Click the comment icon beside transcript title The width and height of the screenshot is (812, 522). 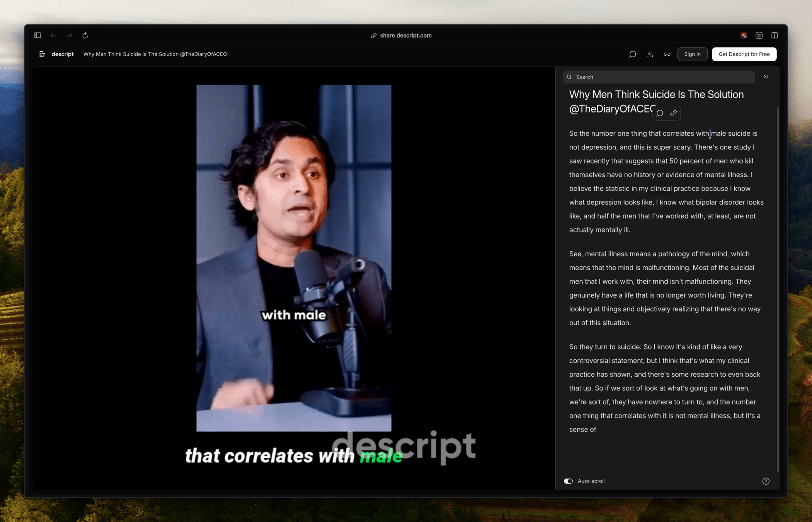[x=660, y=113]
